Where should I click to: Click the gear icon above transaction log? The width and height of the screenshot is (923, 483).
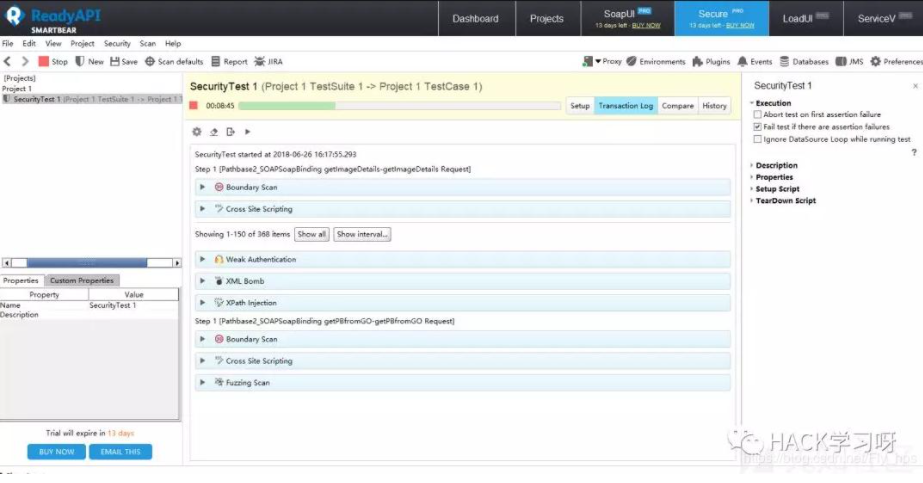[x=197, y=132]
